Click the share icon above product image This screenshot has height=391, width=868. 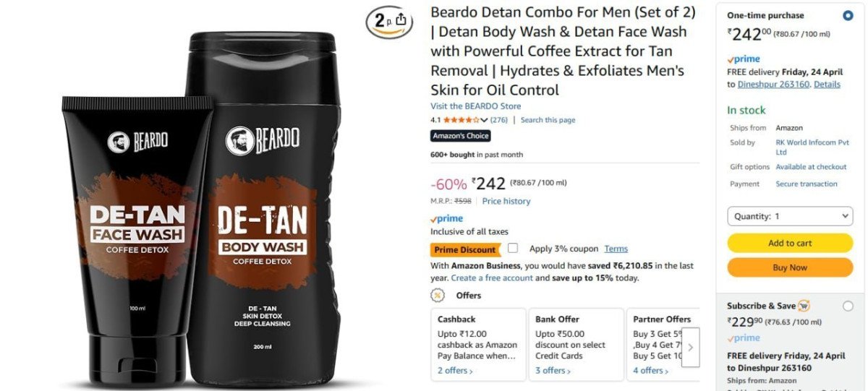(x=401, y=20)
